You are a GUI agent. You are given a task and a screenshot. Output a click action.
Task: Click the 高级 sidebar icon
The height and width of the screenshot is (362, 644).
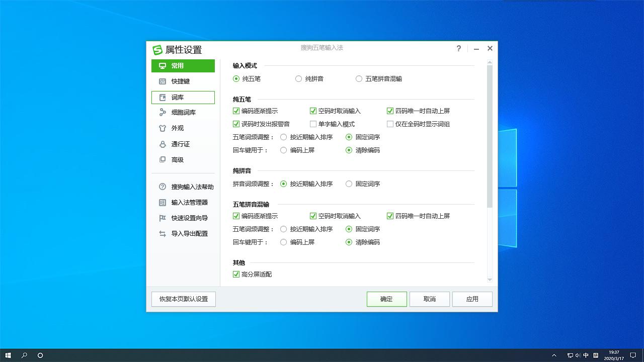(x=163, y=160)
